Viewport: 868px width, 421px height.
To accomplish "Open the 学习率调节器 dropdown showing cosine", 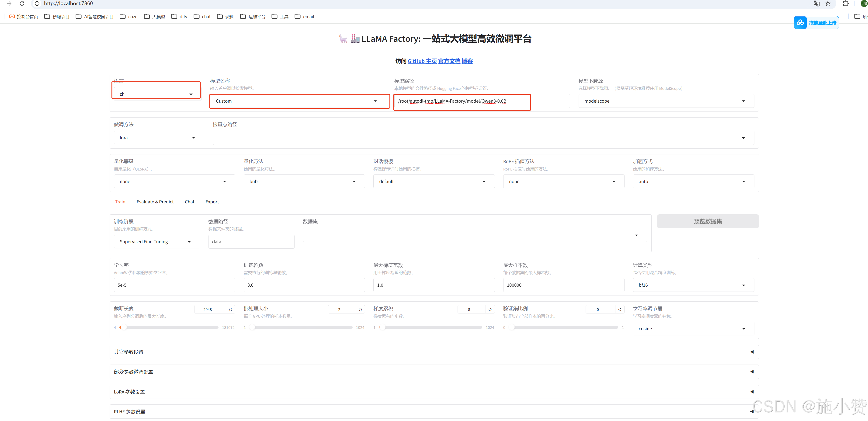I will click(x=693, y=329).
